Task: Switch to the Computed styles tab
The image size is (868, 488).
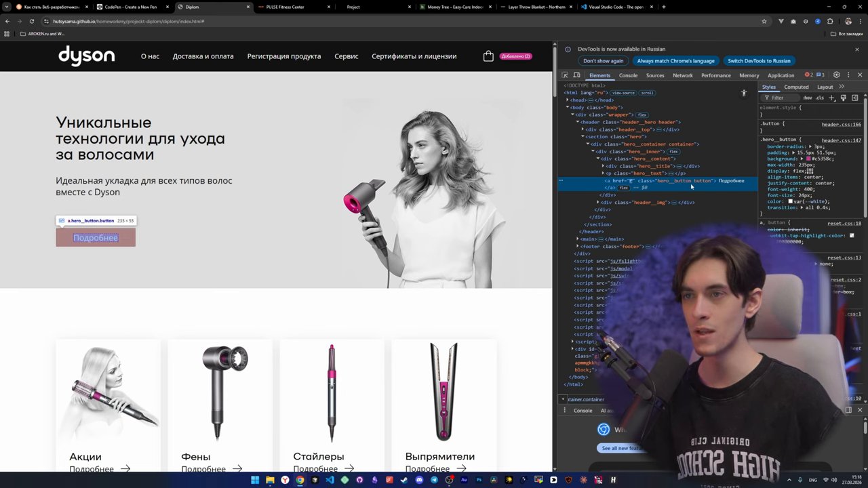Action: pyautogui.click(x=796, y=87)
